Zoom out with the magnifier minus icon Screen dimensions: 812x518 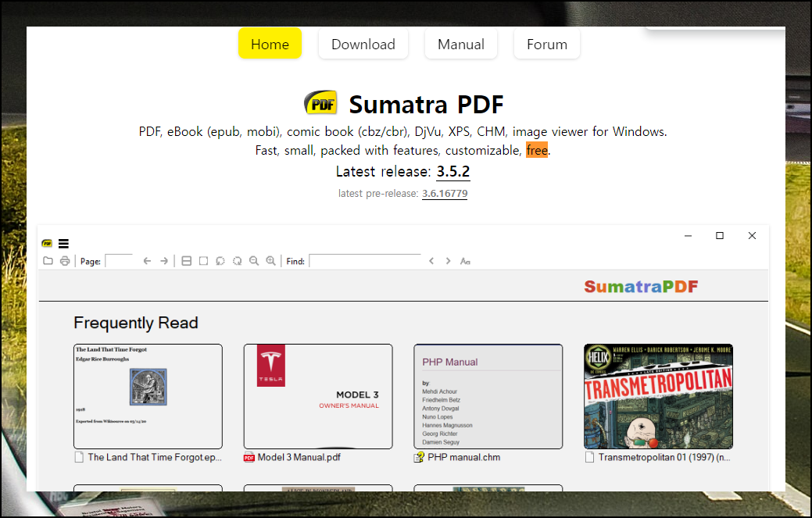[x=254, y=261]
